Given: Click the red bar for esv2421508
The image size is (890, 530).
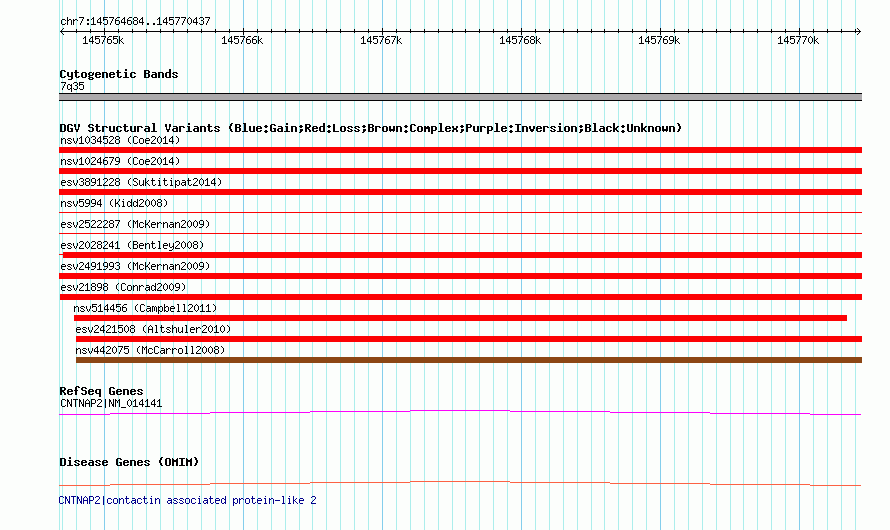Looking at the screenshot, I should pos(469,339).
